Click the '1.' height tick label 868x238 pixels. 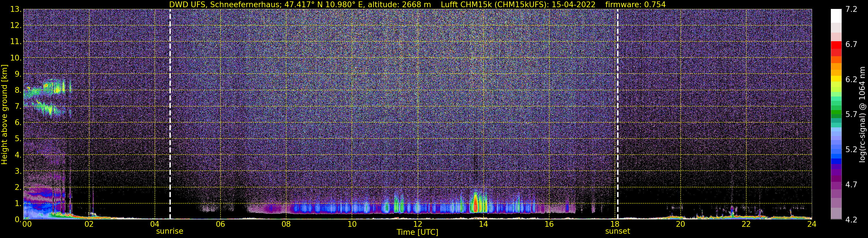point(18,204)
